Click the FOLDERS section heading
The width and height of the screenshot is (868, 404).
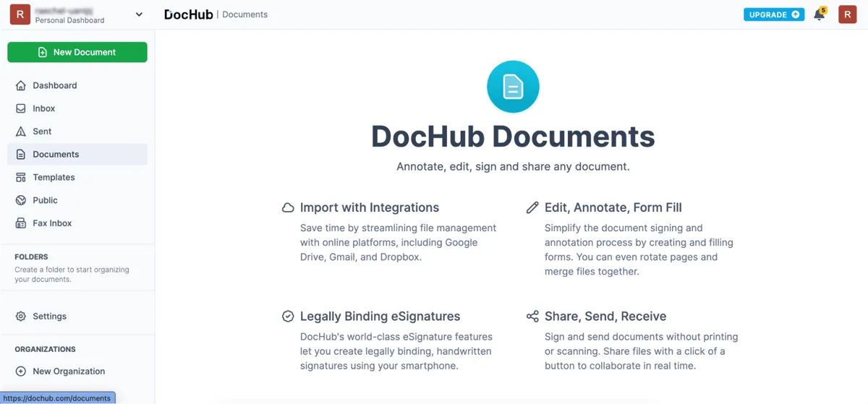[x=31, y=257]
